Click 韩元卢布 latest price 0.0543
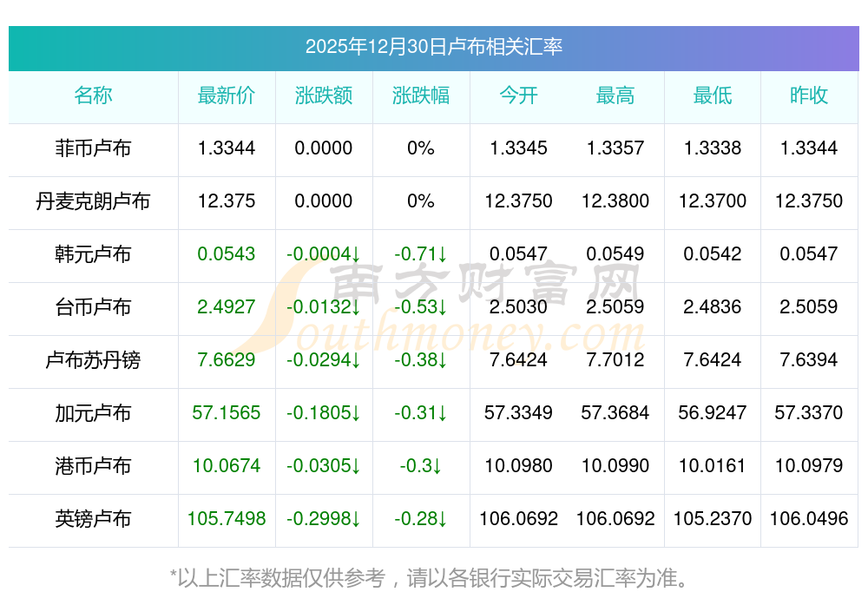 click(x=227, y=254)
